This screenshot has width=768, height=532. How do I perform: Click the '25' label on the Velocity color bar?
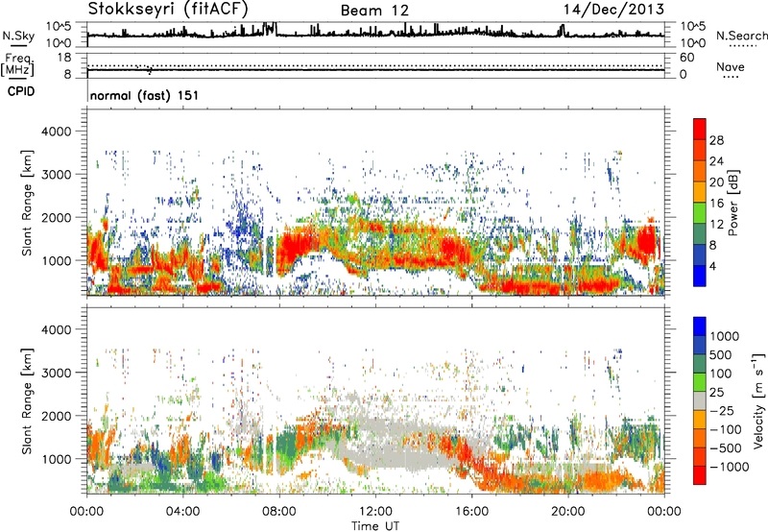tap(716, 392)
